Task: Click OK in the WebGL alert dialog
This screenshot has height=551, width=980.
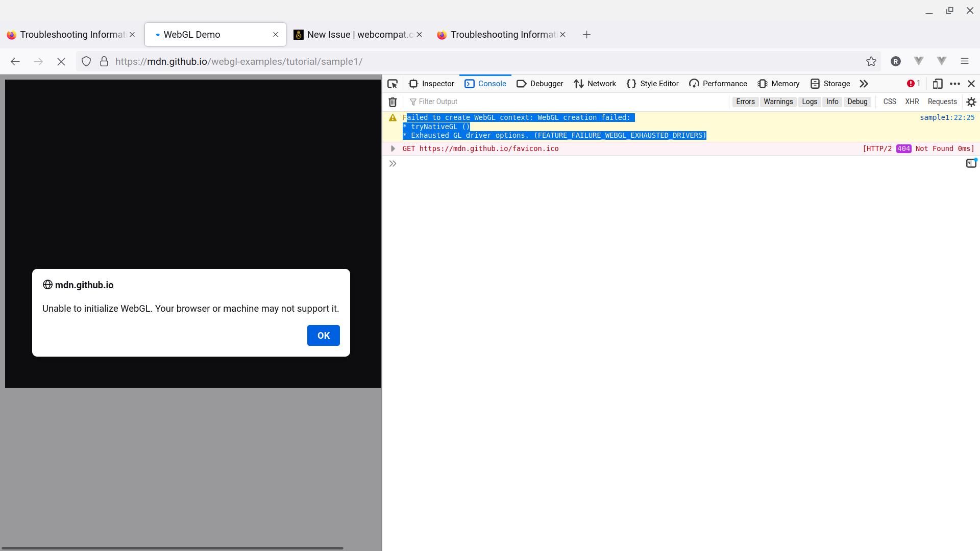Action: pyautogui.click(x=324, y=336)
